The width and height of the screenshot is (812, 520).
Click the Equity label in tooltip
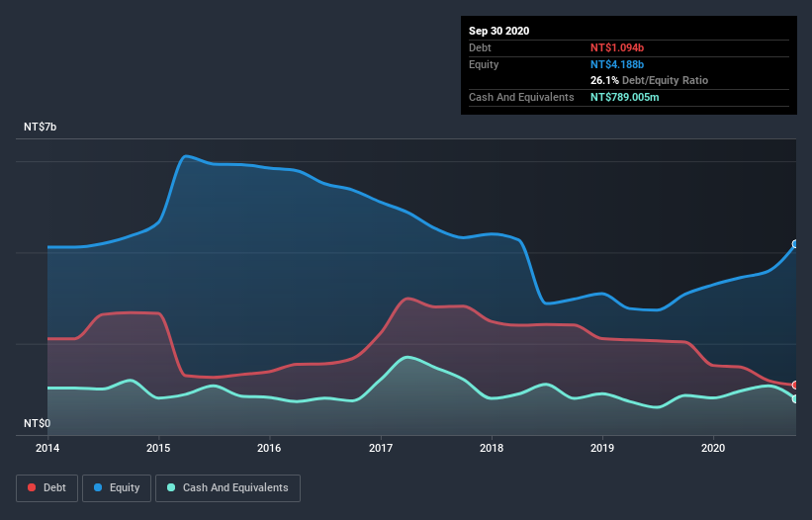(484, 64)
